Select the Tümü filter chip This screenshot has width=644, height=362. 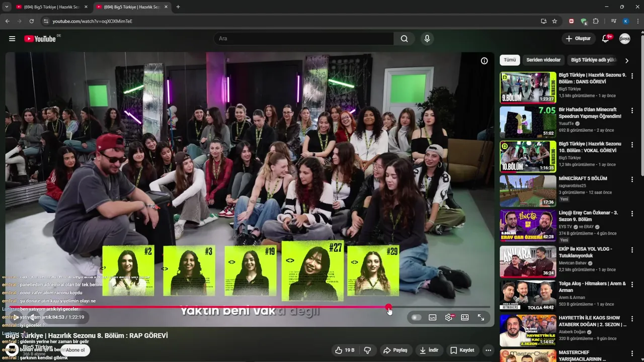[510, 60]
